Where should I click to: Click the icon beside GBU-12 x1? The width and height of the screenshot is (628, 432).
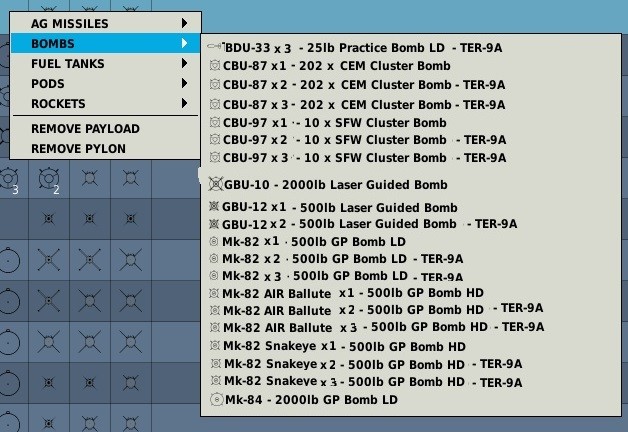coord(214,206)
